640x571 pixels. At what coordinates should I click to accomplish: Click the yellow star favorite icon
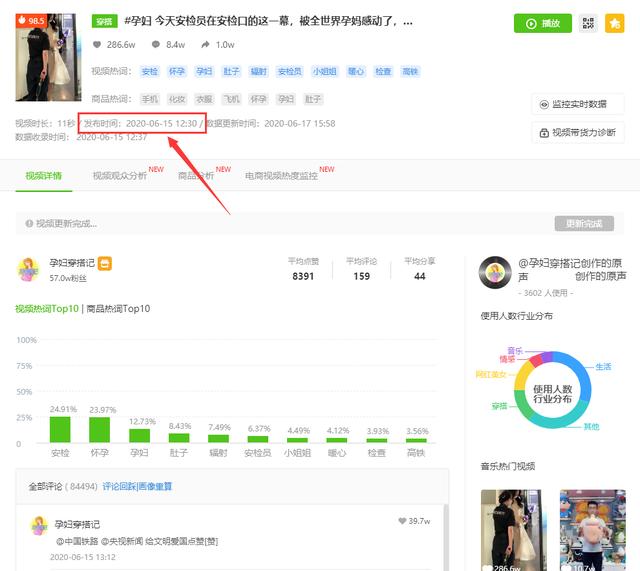click(614, 23)
